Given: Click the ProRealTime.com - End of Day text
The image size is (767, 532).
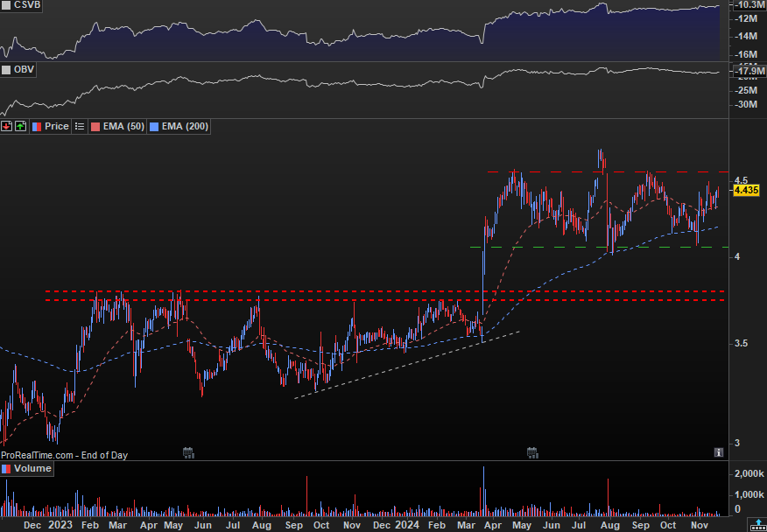Looking at the screenshot, I should pos(65,455).
